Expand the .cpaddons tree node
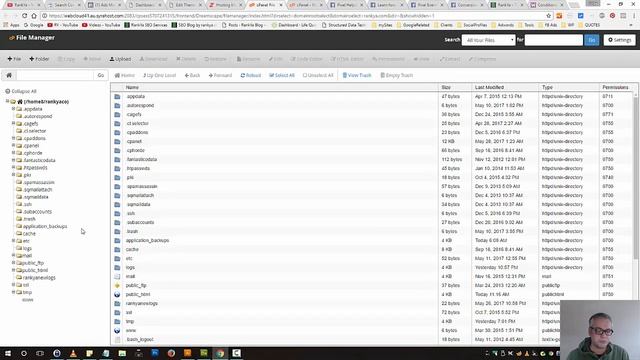Viewport: 640px width, 360px height. pos(13,138)
